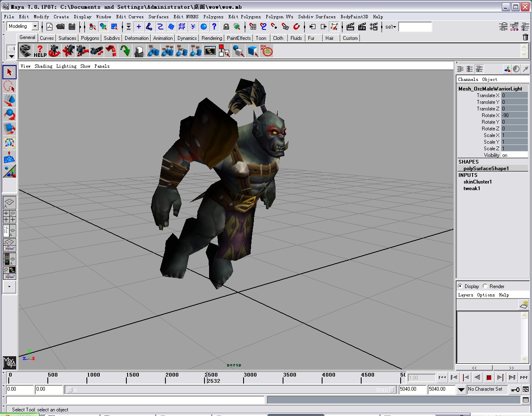The image size is (532, 416).
Task: Open Render Globals settings icon
Action: (x=374, y=27)
